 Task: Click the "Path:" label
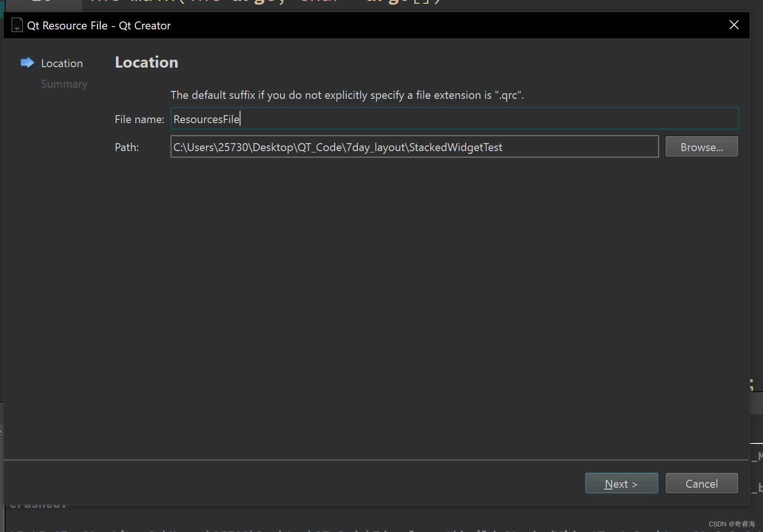pyautogui.click(x=127, y=147)
